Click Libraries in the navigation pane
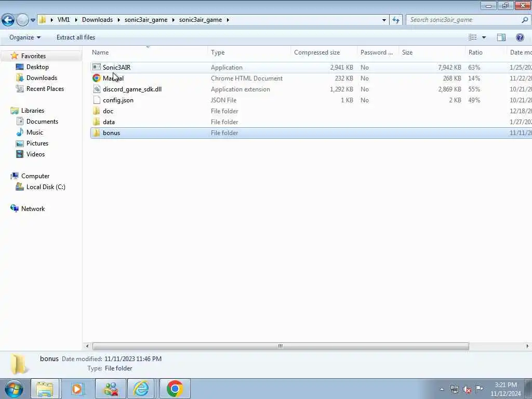 point(33,111)
